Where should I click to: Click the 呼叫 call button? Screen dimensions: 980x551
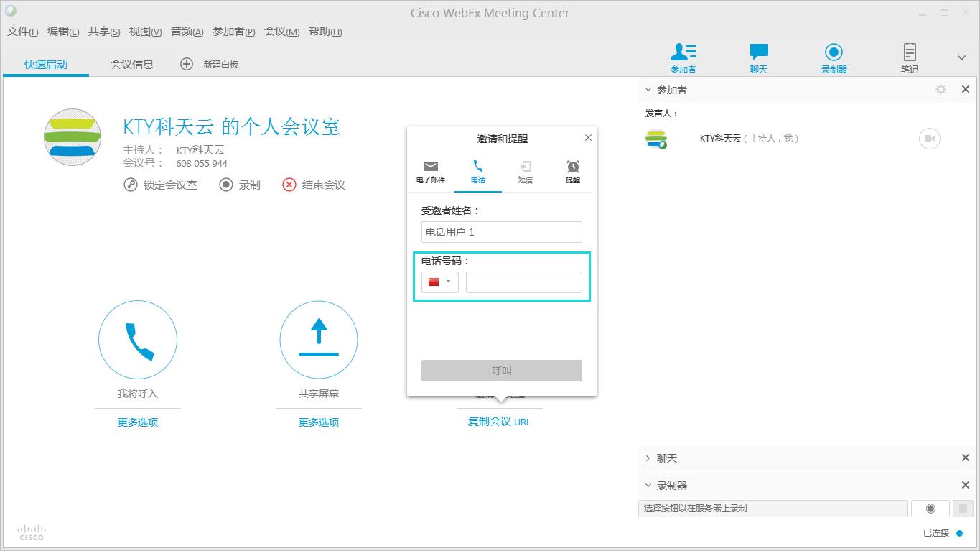click(x=502, y=371)
